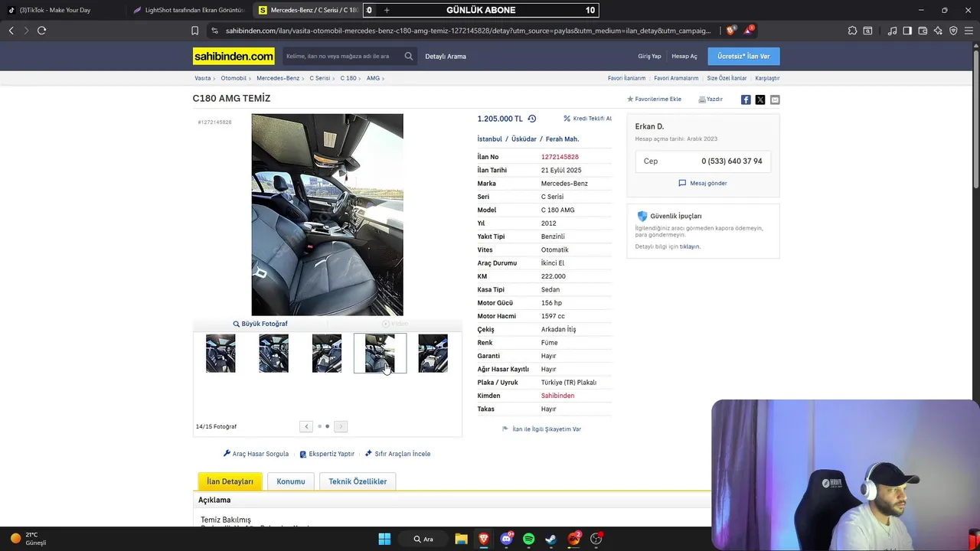Click the sahibinden.com logo
This screenshot has height=551, width=980.
tap(234, 57)
